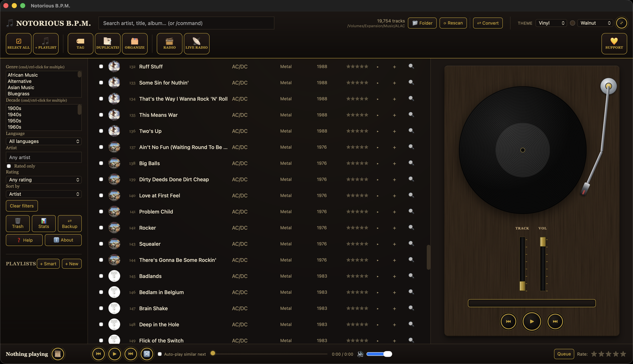Click the plus icon for Brain Shake
The image size is (633, 364).
click(394, 309)
